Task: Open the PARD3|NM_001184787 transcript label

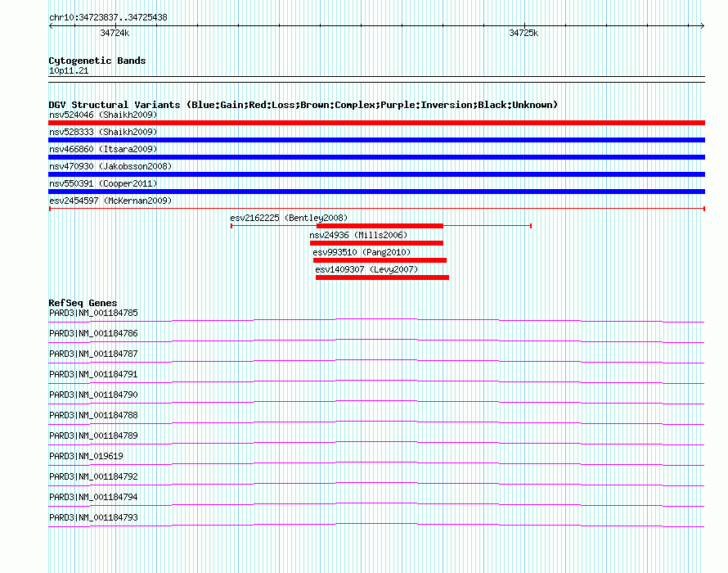Action: click(x=93, y=354)
